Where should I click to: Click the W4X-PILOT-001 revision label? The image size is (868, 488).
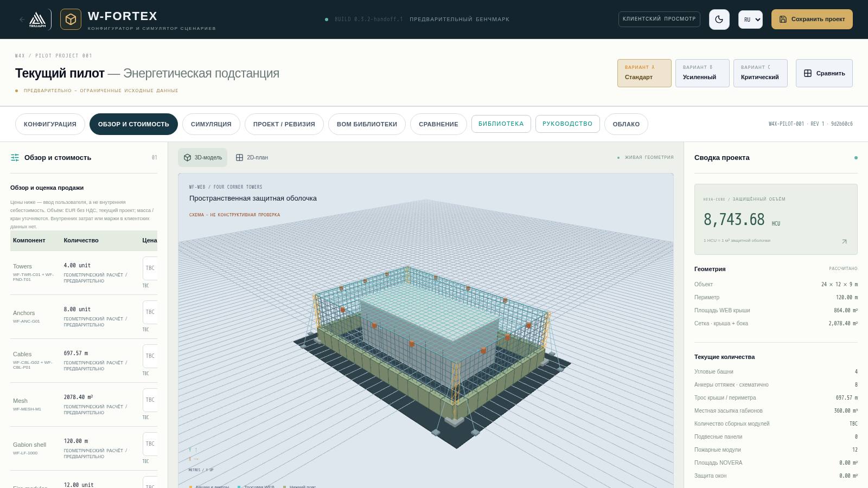[810, 124]
